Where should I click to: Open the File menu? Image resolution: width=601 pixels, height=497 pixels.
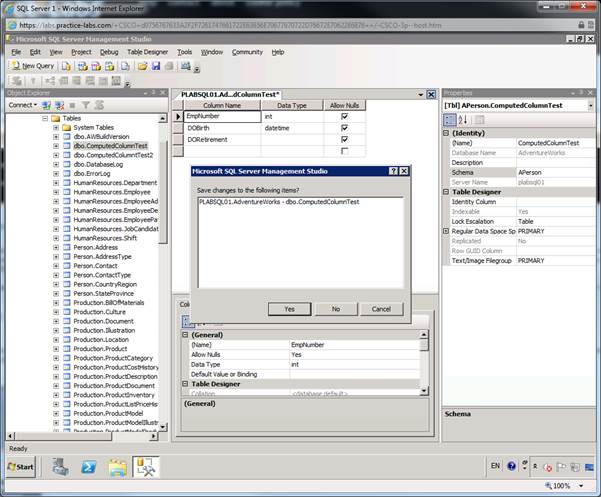click(x=16, y=52)
